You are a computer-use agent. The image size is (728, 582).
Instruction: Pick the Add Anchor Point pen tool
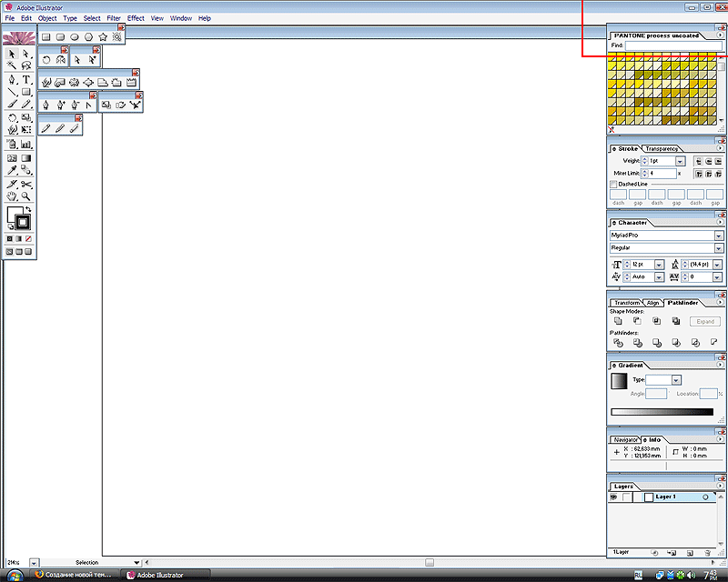point(60,105)
